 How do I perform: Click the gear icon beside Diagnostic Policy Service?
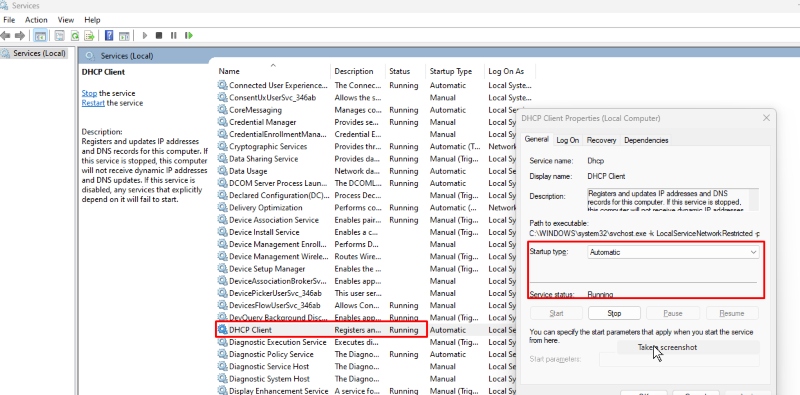tap(222, 355)
